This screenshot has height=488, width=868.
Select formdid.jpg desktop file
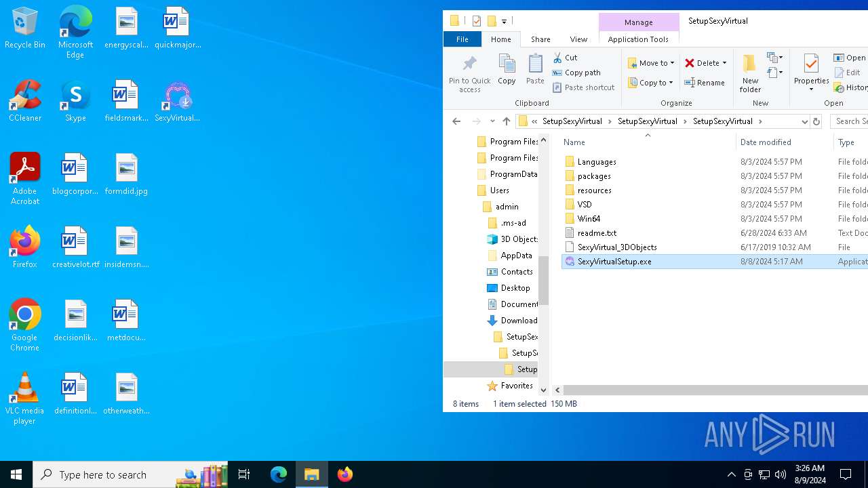126,175
